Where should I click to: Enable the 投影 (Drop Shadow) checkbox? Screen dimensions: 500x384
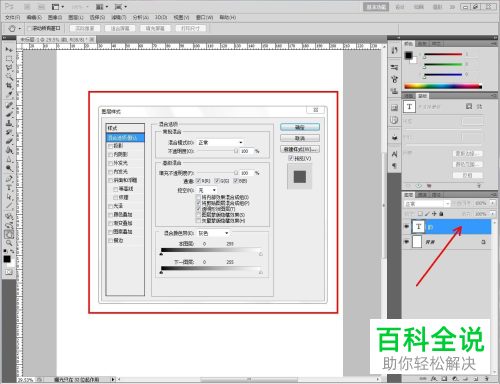coord(110,146)
